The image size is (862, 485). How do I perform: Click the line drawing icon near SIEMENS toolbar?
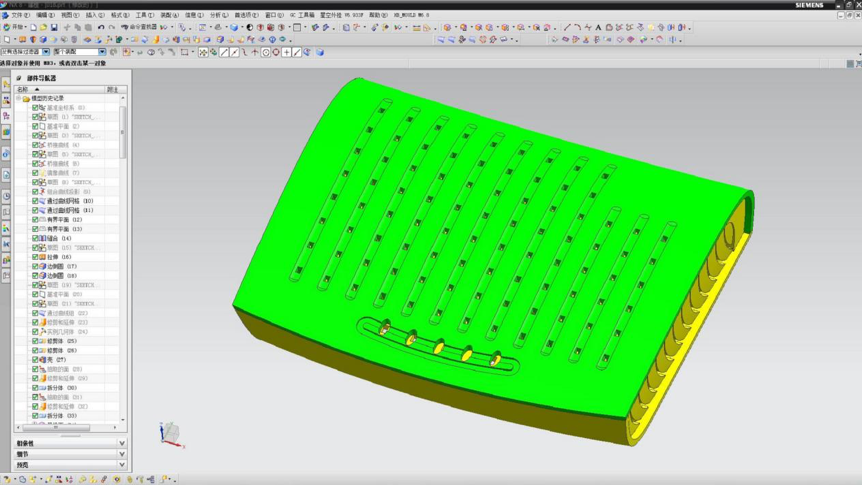[x=567, y=27]
